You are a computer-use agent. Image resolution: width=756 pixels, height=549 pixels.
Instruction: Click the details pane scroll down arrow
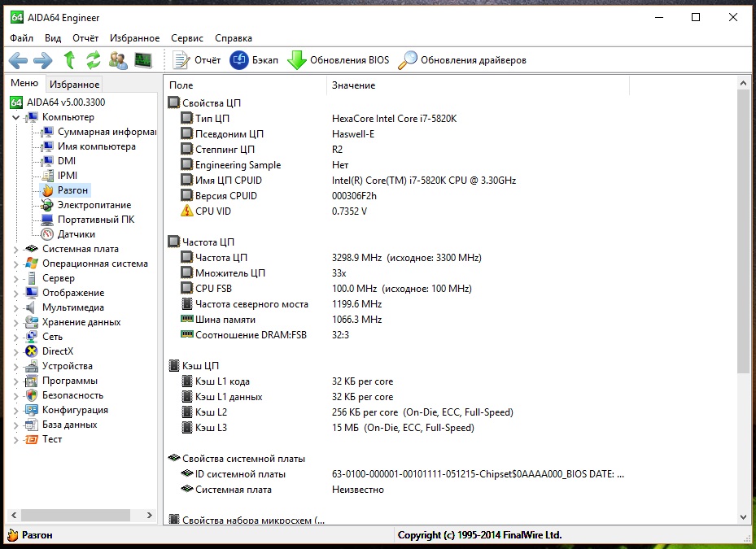tap(743, 516)
